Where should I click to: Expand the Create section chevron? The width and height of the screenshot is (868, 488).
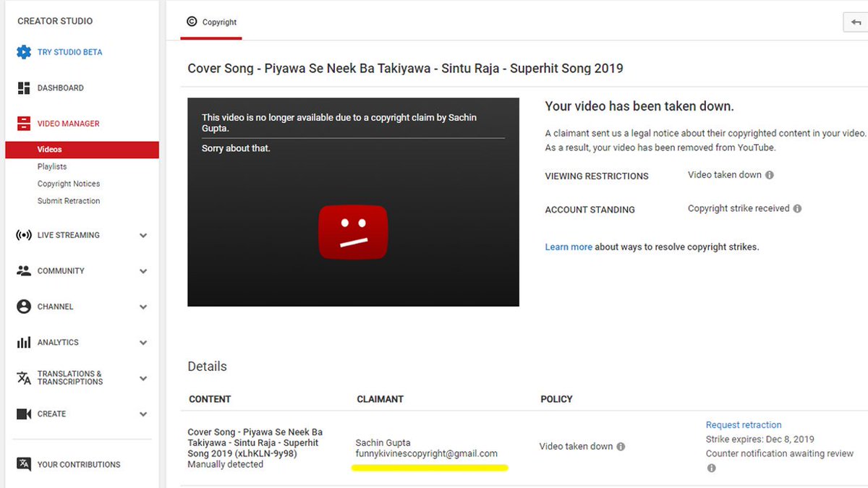coord(143,415)
